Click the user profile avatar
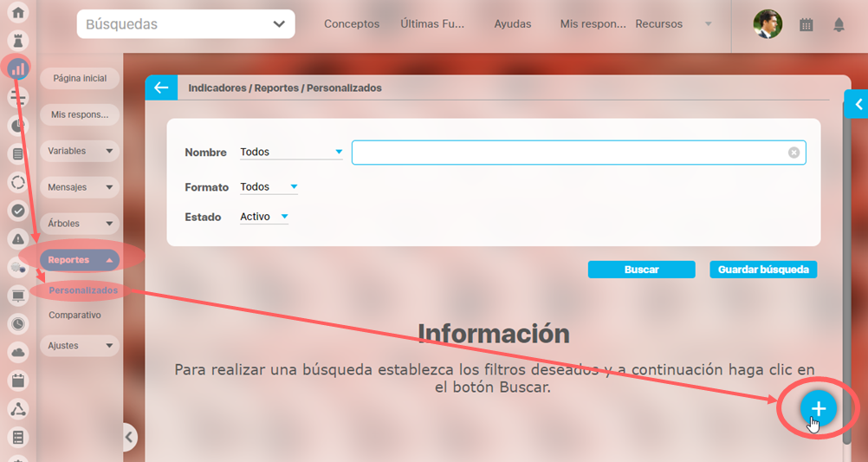868x462 pixels. point(768,24)
